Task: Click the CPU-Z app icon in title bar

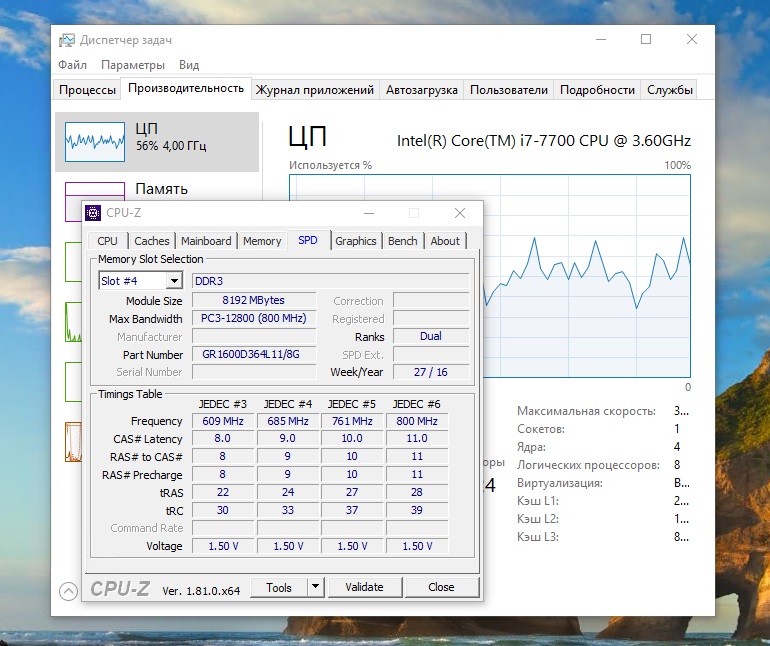Action: pyautogui.click(x=93, y=213)
